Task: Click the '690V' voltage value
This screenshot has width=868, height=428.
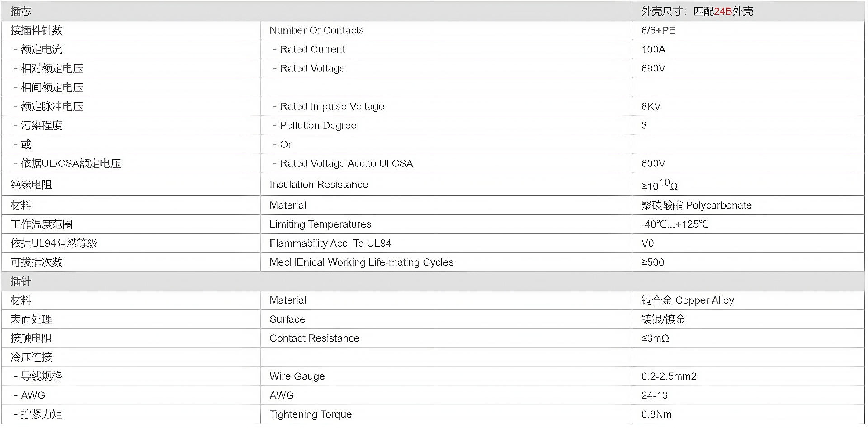Action: coord(653,68)
